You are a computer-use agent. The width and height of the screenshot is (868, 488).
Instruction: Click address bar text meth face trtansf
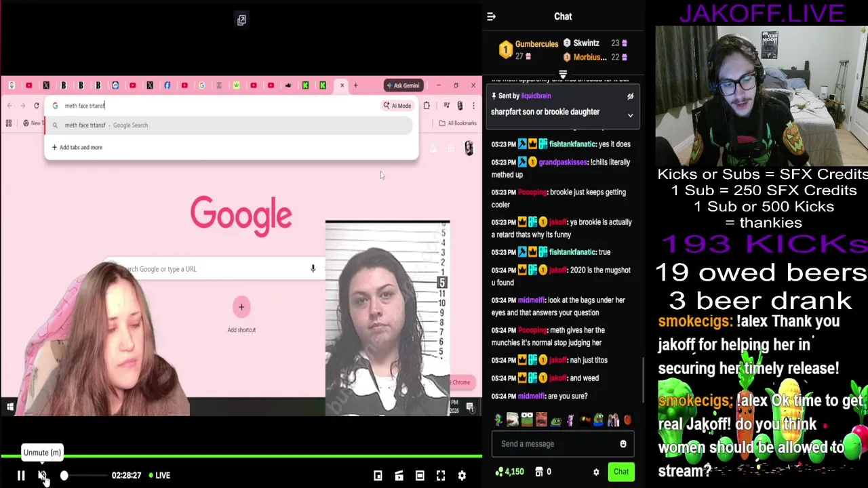(x=85, y=106)
